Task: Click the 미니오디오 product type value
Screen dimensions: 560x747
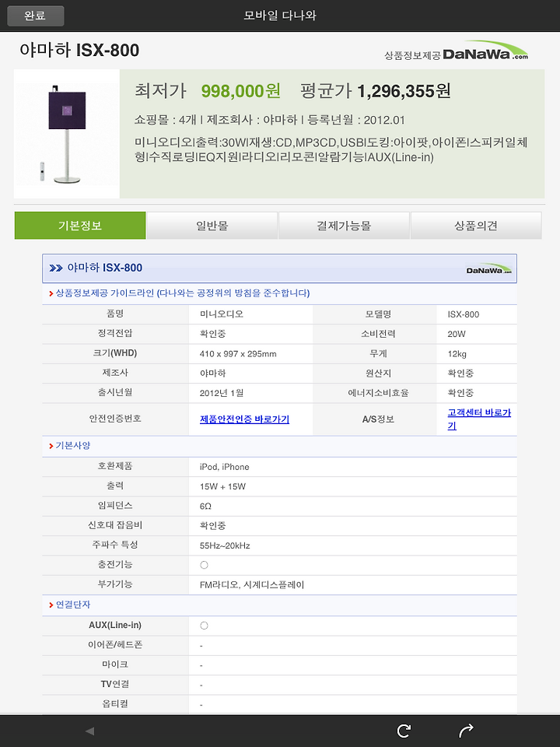Action: [x=222, y=314]
